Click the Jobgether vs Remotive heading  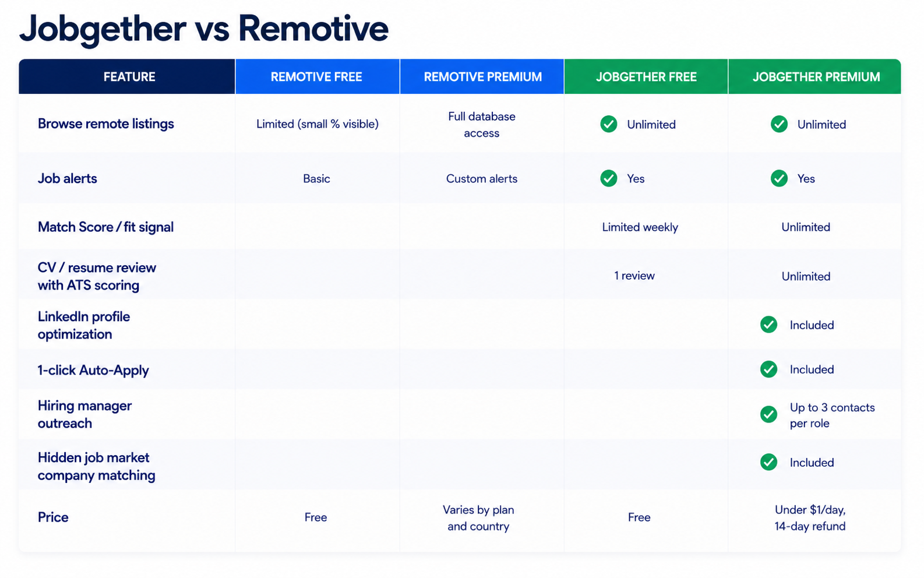204,28
